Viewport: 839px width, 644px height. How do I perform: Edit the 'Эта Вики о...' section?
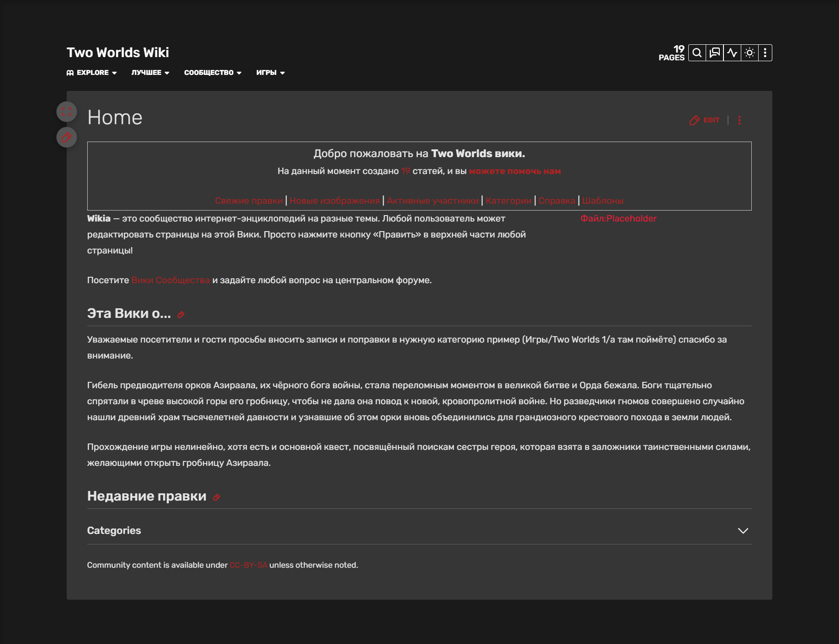[181, 315]
